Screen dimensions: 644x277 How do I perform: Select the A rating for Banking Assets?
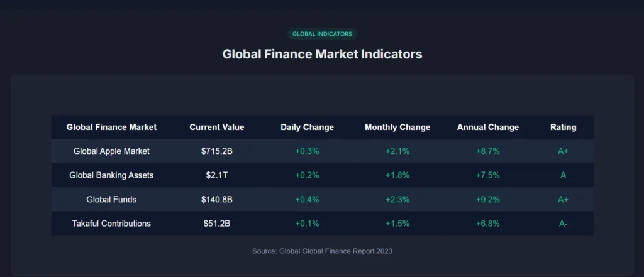point(563,175)
